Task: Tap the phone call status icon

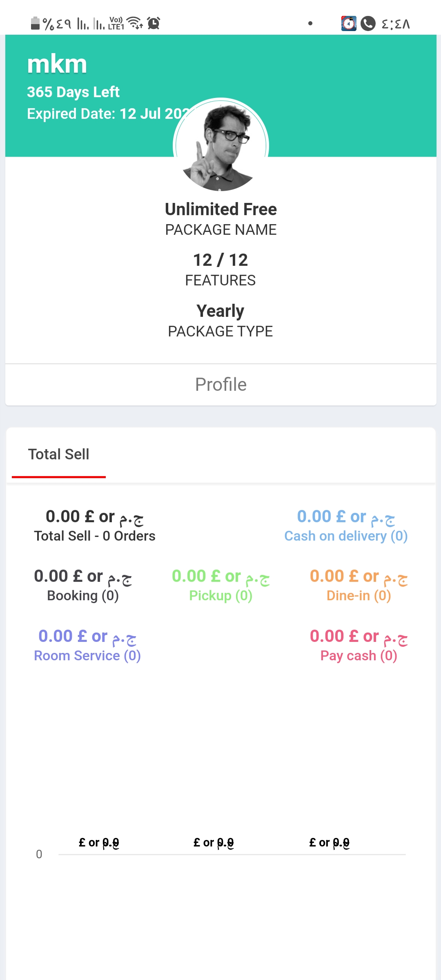Action: pos(368,24)
